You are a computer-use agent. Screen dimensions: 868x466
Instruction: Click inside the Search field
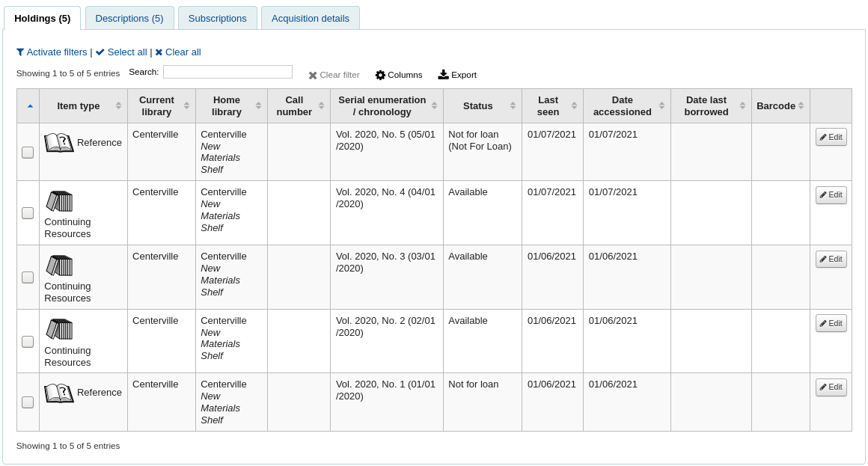point(227,71)
